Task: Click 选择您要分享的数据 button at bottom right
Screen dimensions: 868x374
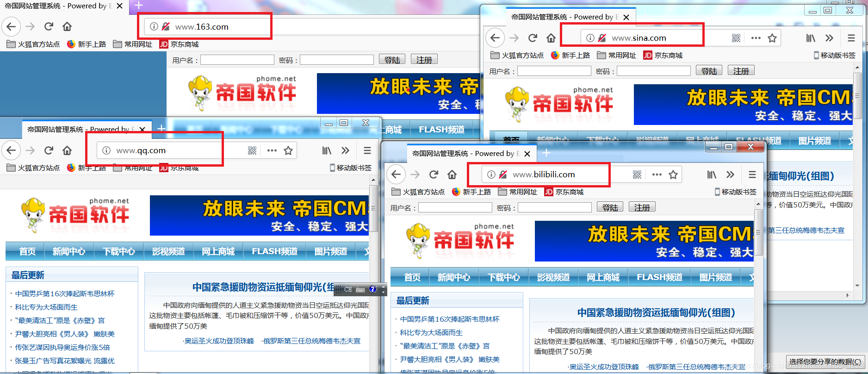Action: [825, 362]
